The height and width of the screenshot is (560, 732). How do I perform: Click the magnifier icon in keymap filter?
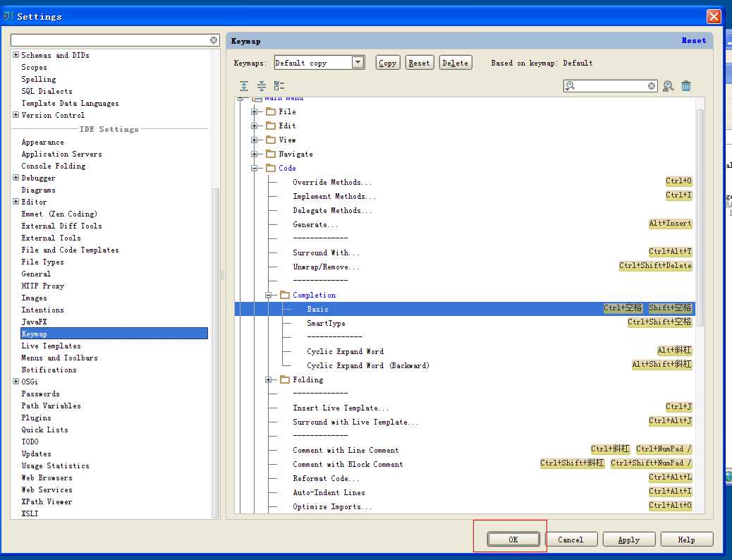click(x=570, y=86)
